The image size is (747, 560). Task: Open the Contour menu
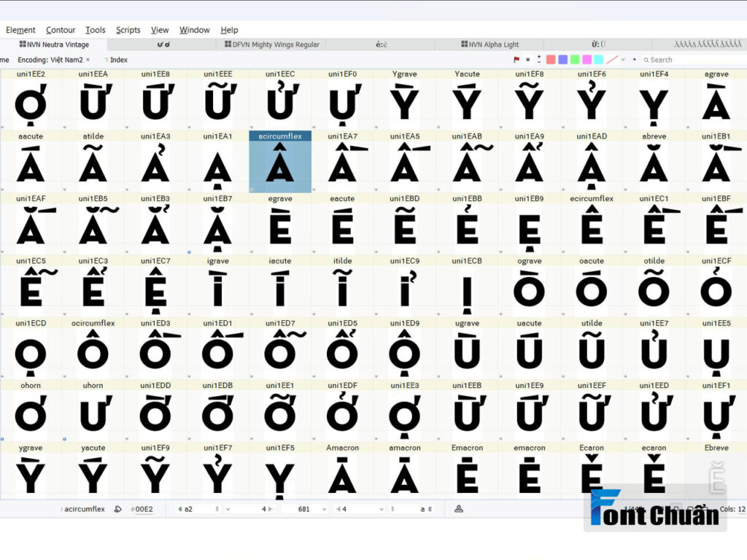(61, 30)
